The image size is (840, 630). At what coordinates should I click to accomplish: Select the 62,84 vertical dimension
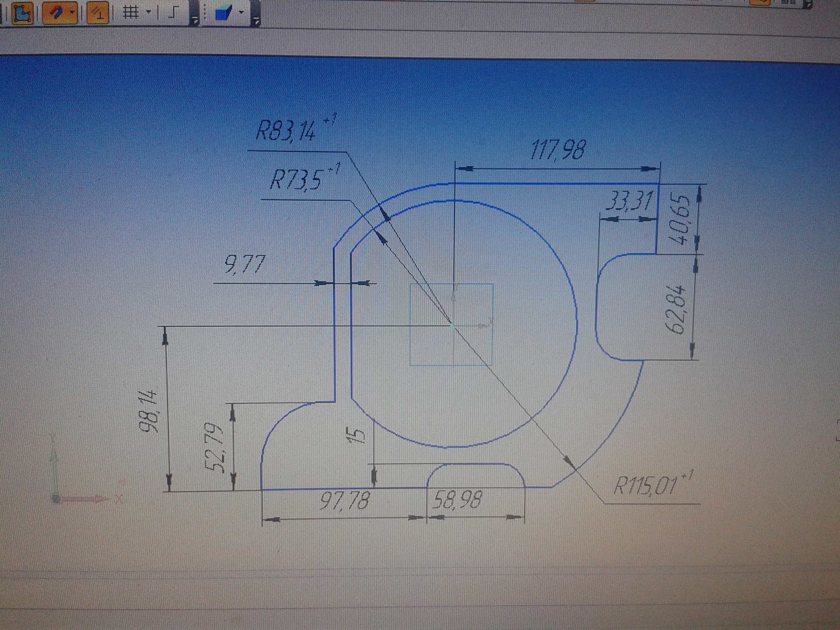point(675,310)
